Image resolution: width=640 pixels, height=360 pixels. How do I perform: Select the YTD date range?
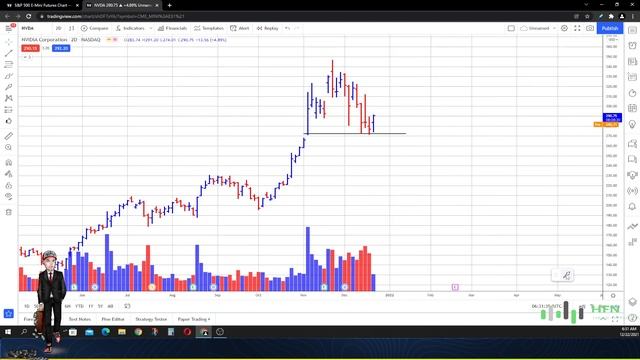coord(79,306)
